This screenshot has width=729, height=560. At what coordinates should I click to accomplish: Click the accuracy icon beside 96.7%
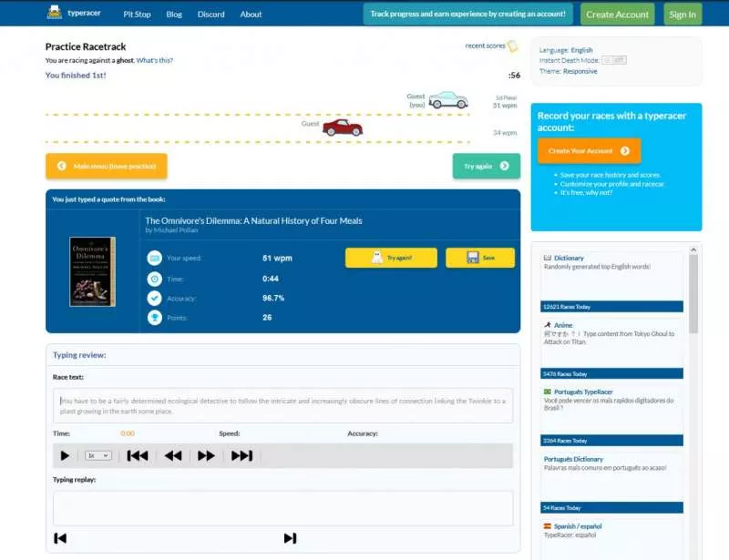click(154, 298)
